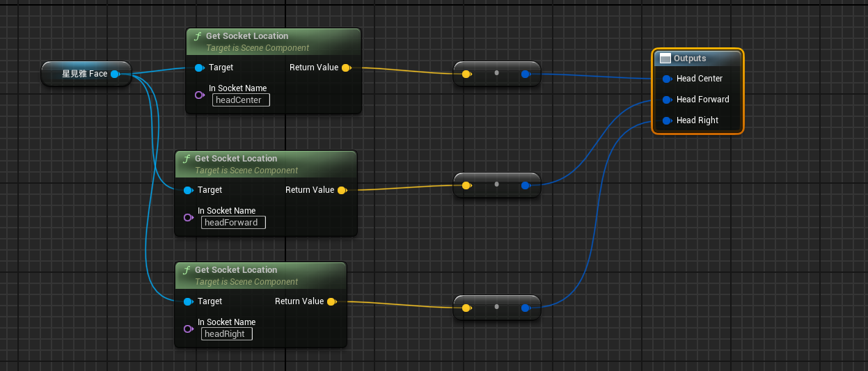Click Target pin of the headRight socket node
The image size is (868, 371).
coord(188,301)
